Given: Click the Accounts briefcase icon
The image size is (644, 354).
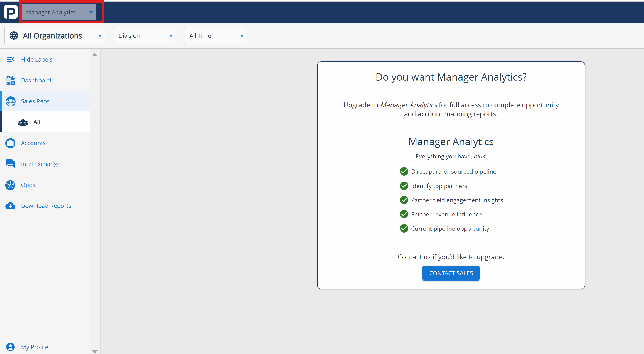Looking at the screenshot, I should [10, 143].
